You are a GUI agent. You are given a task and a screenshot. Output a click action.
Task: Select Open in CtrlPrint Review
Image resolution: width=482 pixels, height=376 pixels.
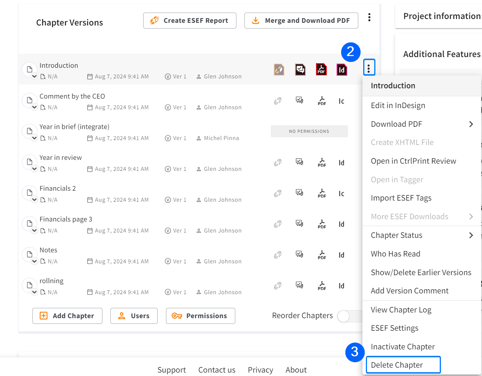(x=413, y=161)
